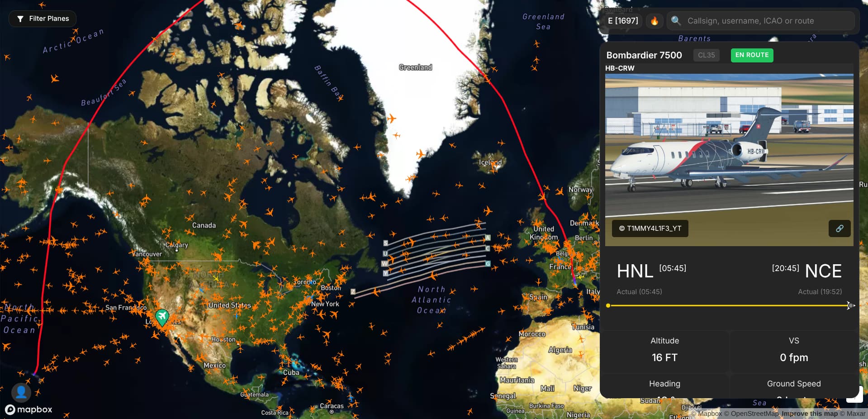Click the E [1697] server counter
The height and width of the screenshot is (419, 868).
pyautogui.click(x=623, y=21)
